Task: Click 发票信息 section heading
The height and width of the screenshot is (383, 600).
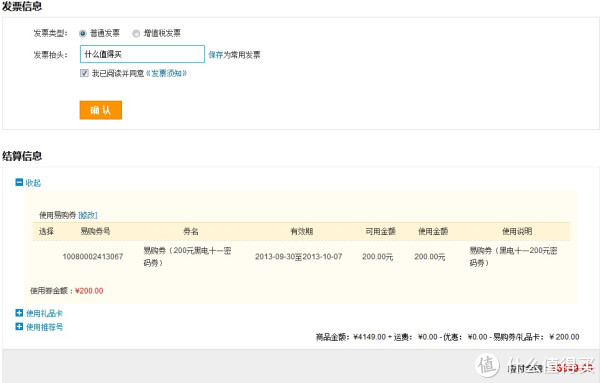Action: (22, 6)
